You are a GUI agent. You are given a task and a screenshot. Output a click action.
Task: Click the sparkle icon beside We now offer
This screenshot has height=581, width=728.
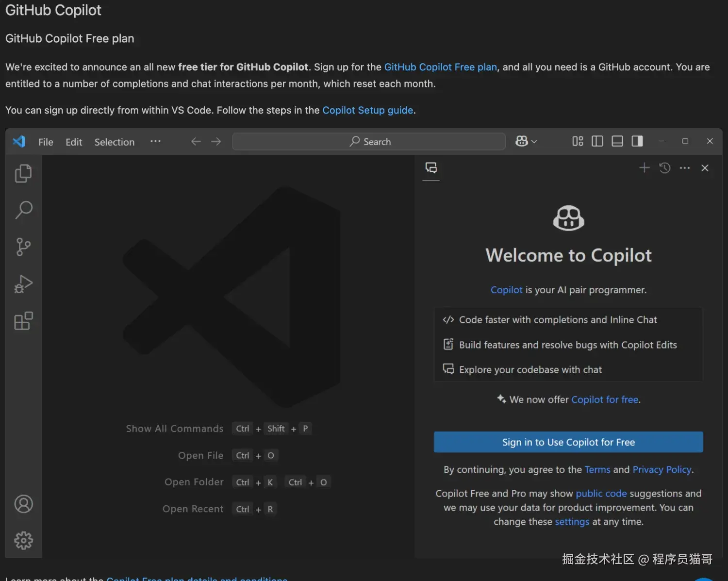[x=501, y=399]
